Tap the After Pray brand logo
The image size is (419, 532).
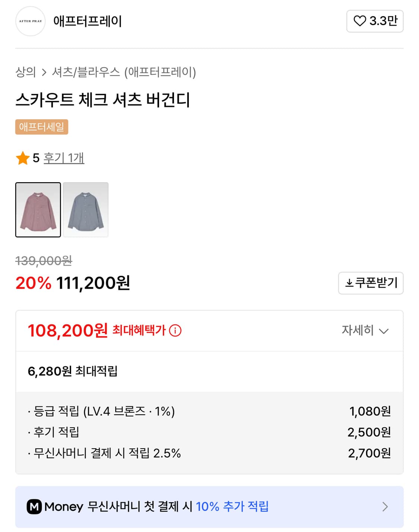(31, 21)
